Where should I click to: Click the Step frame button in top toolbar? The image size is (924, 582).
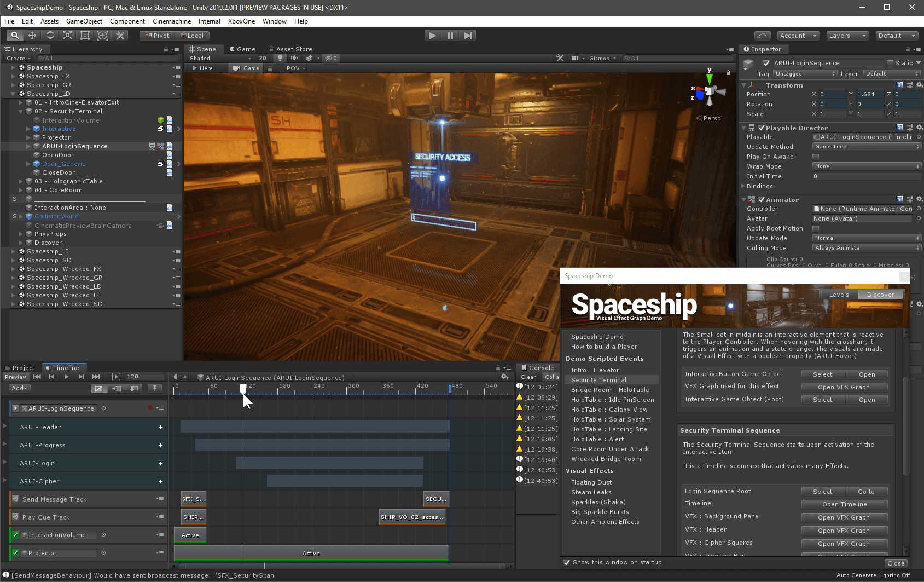(x=468, y=36)
